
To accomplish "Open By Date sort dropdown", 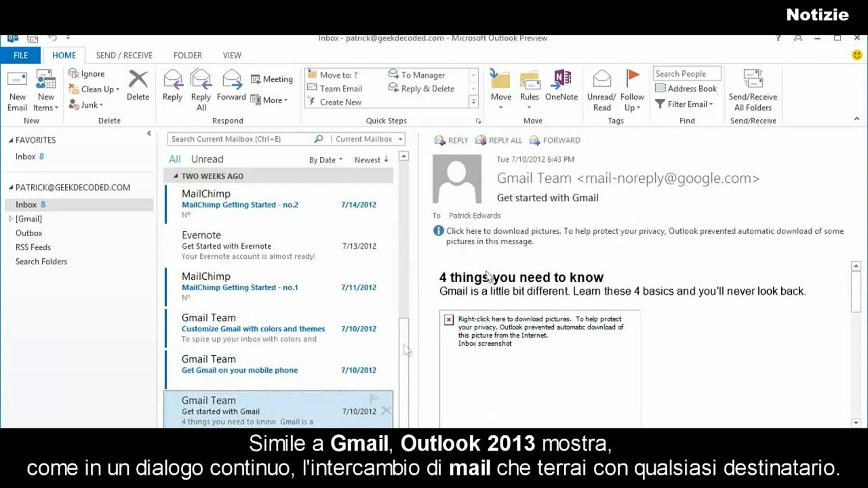I will click(x=325, y=160).
